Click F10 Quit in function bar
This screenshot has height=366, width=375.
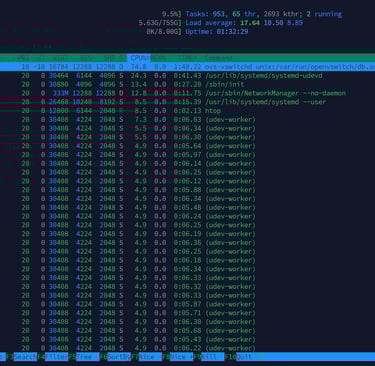239,357
